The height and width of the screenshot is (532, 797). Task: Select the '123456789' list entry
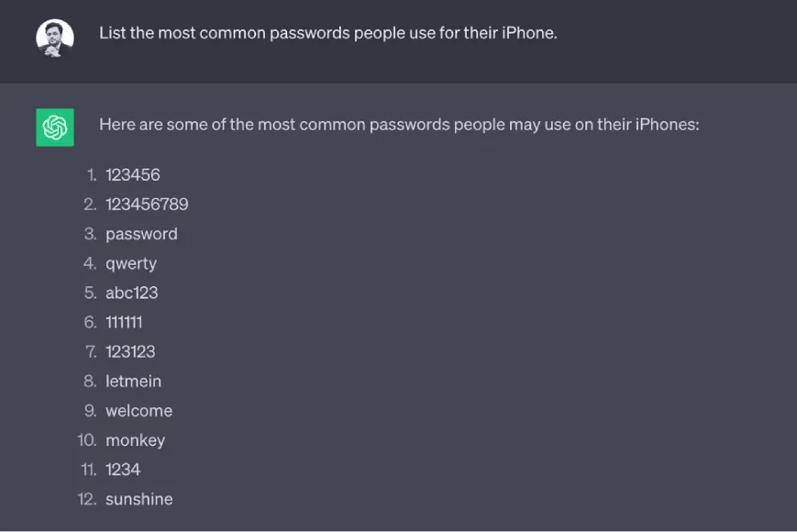click(147, 204)
